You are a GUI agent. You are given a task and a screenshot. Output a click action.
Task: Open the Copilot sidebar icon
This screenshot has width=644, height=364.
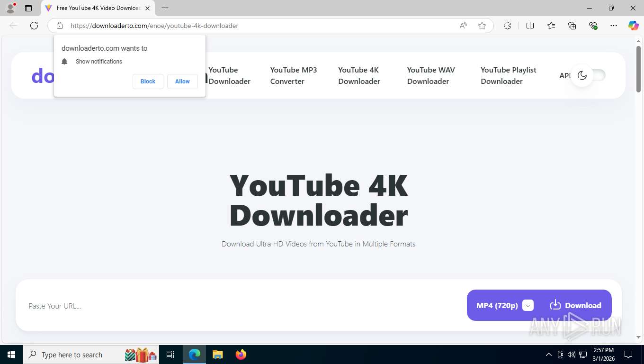tap(634, 26)
